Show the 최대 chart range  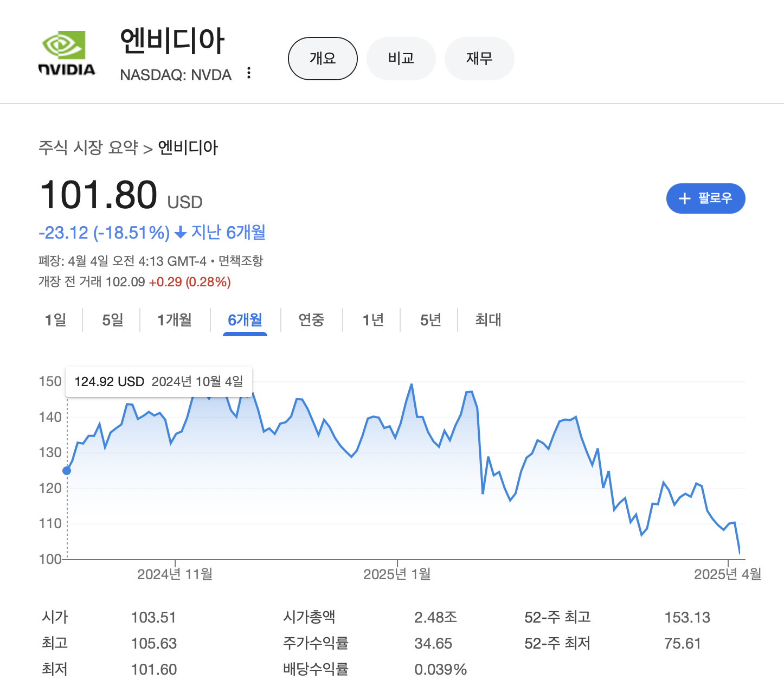pos(488,320)
